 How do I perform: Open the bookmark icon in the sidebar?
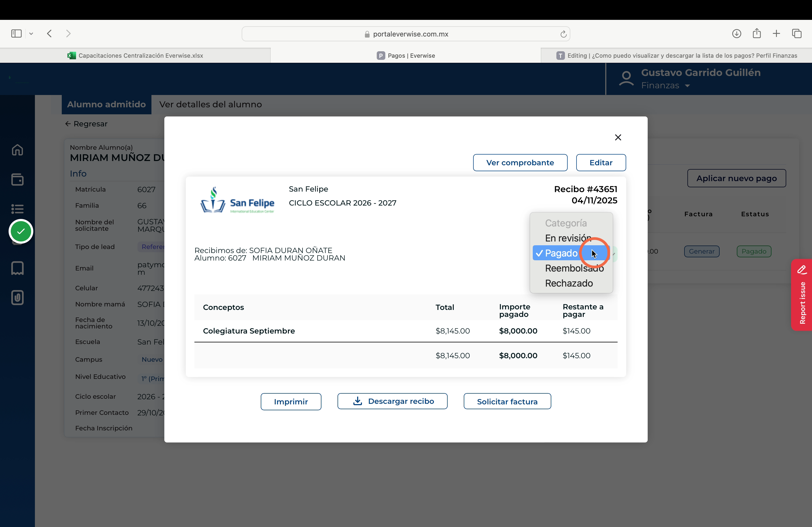coord(17,268)
